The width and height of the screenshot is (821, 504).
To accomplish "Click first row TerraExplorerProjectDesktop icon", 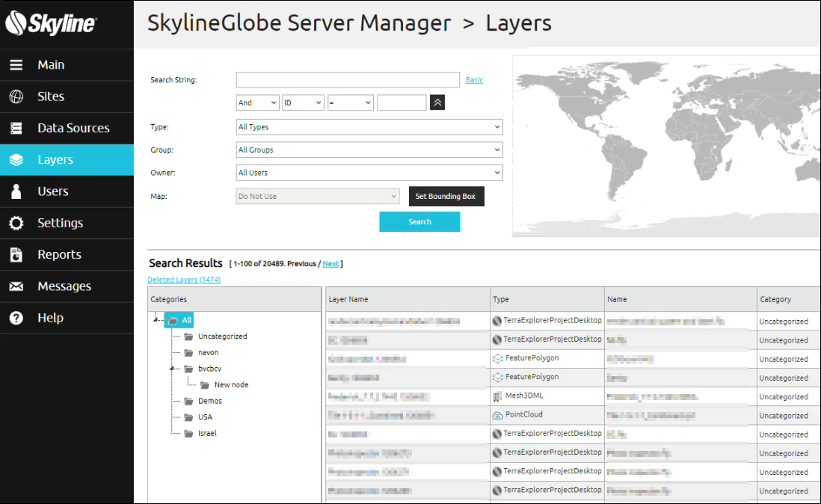I will pyautogui.click(x=497, y=320).
